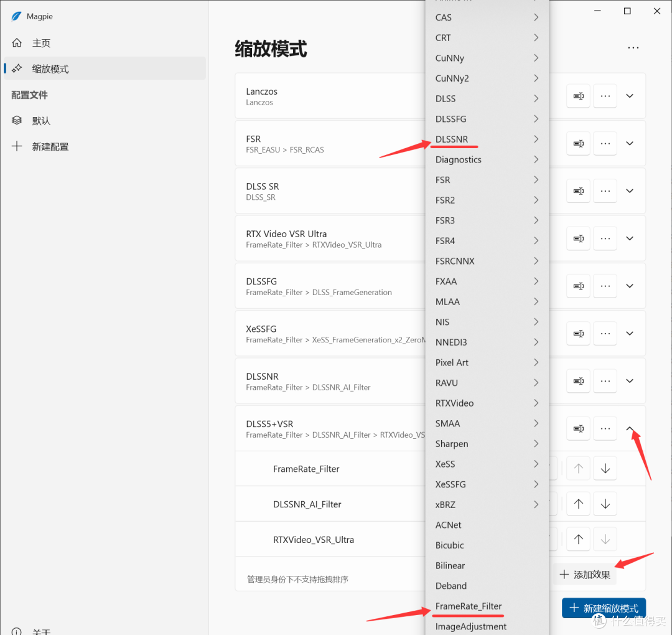The height and width of the screenshot is (635, 672).
Task: Expand the RTX Video VSR Ultra mode
Action: (x=630, y=238)
